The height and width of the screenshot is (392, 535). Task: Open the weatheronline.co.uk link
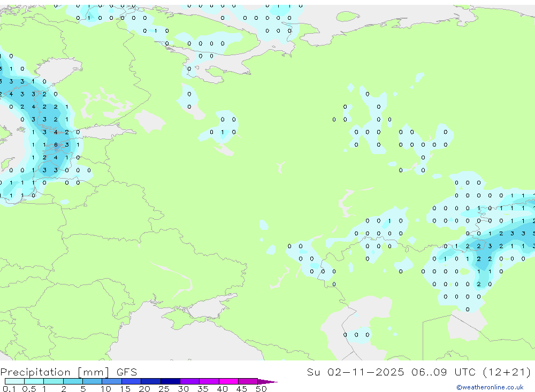pyautogui.click(x=490, y=387)
